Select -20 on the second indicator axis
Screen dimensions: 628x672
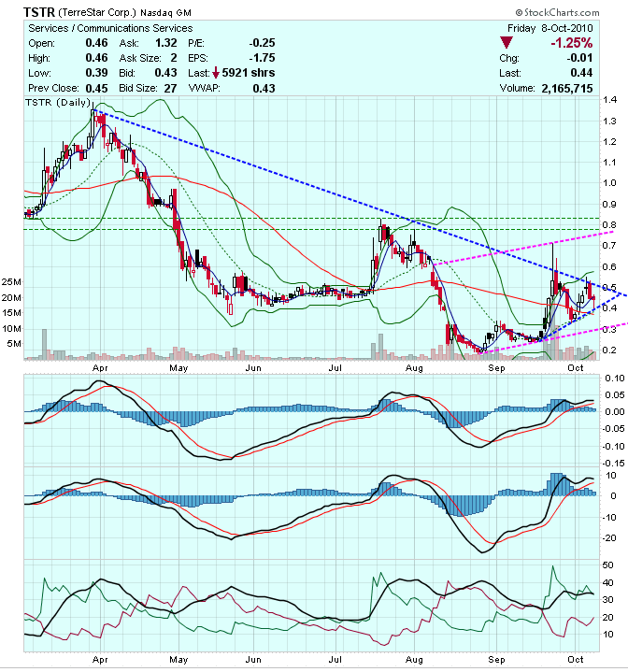[x=608, y=538]
